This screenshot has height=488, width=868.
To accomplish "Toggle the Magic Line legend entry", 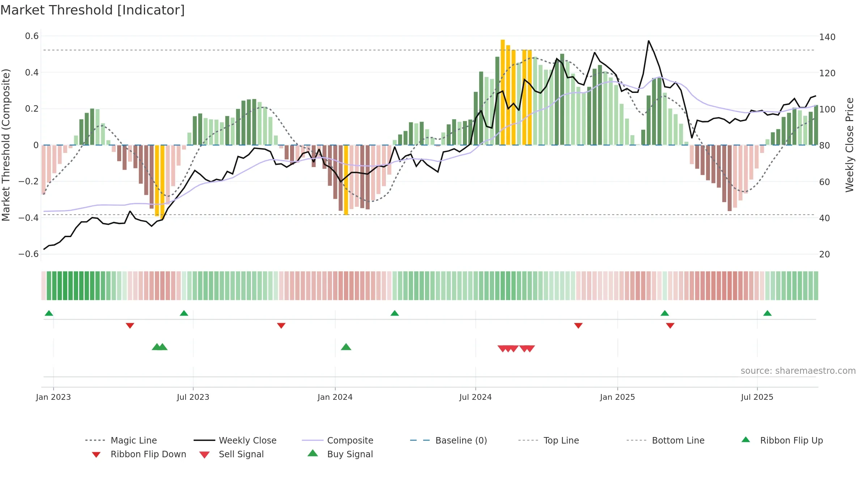I will point(121,440).
